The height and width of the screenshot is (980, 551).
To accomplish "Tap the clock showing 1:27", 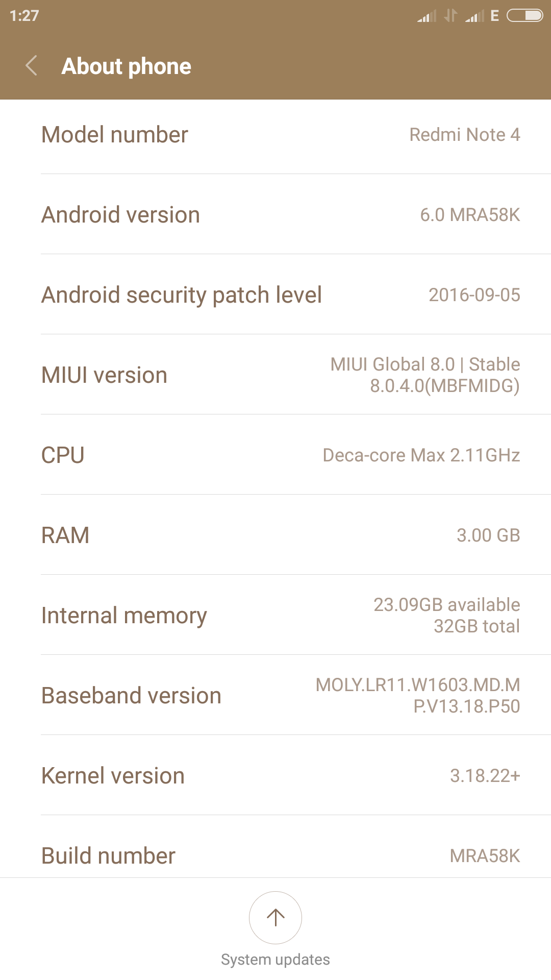I will [x=24, y=16].
